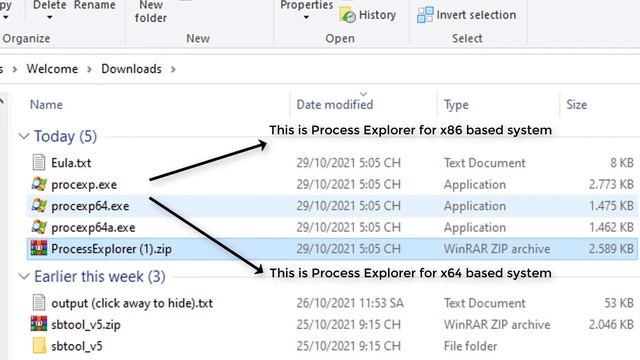This screenshot has height=360, width=640.
Task: Click the Invert selection icon
Action: (425, 15)
